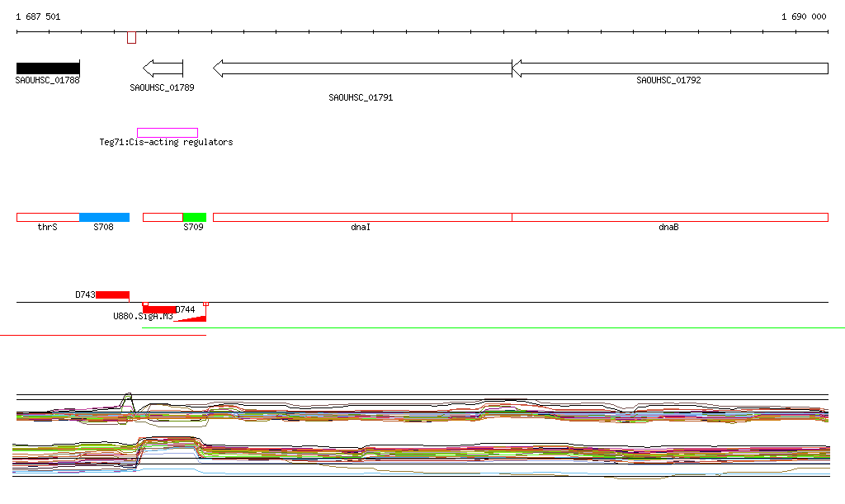Select the dnaI segment box
Viewport: 845px width, 504px height.
click(362, 217)
